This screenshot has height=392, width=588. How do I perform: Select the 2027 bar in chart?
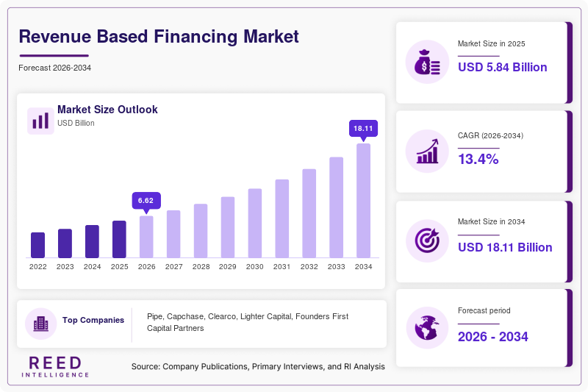(173, 234)
